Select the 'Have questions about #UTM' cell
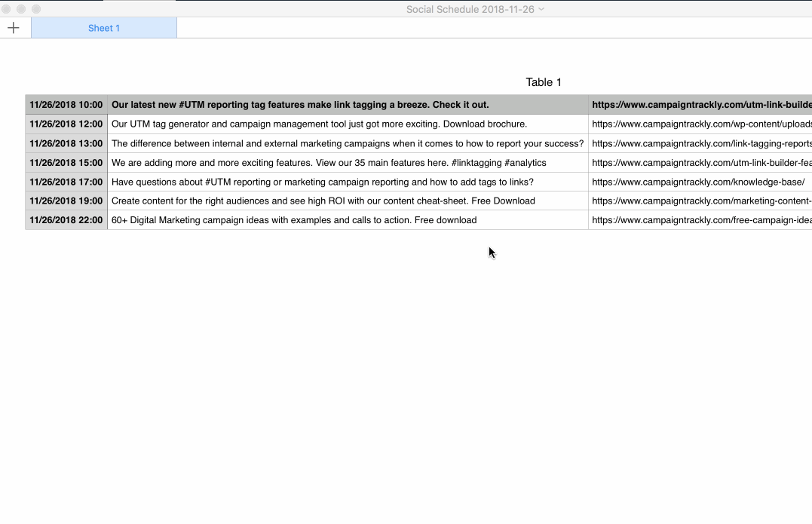The height and width of the screenshot is (524, 812). 348,182
